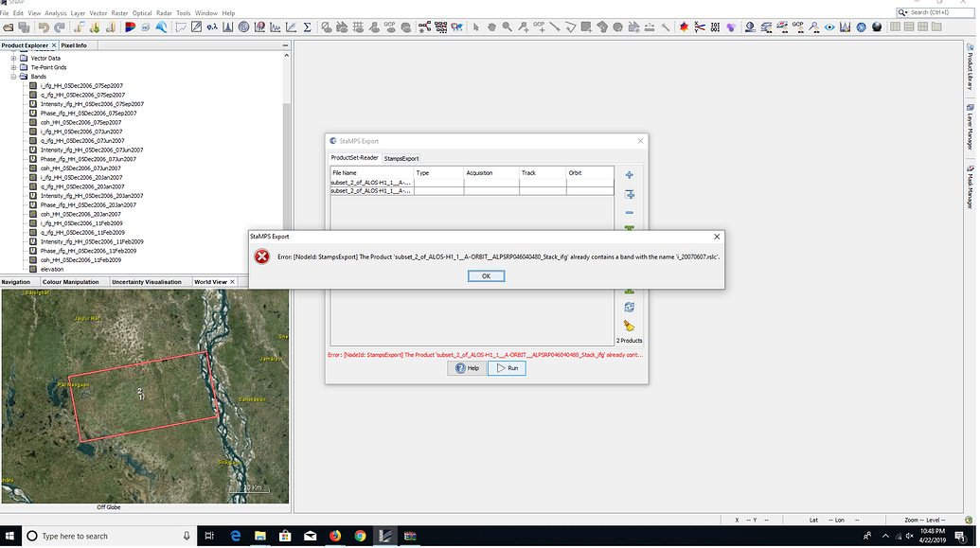
Task: Switch to the World View tab
Action: (x=211, y=281)
